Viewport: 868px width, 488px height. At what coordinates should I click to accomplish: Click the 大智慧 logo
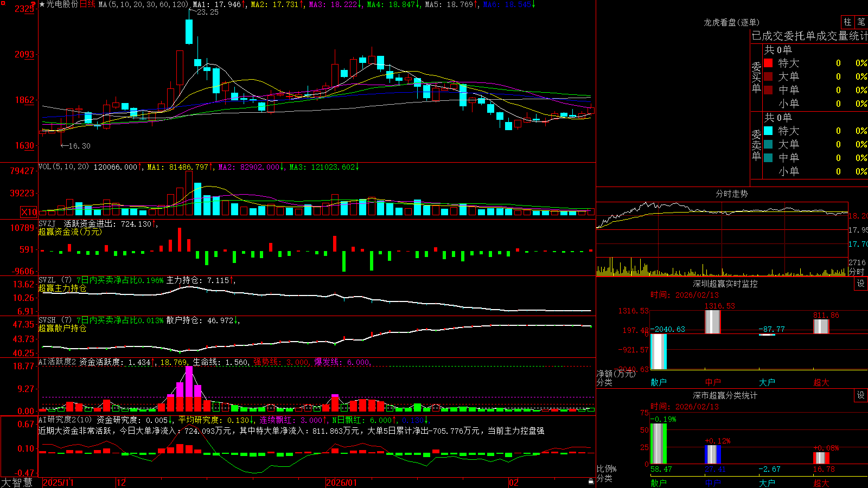click(x=17, y=483)
